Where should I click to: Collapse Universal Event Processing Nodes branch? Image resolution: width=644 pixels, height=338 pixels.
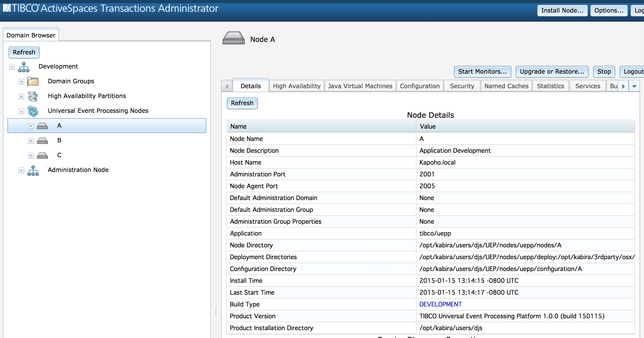tap(21, 111)
